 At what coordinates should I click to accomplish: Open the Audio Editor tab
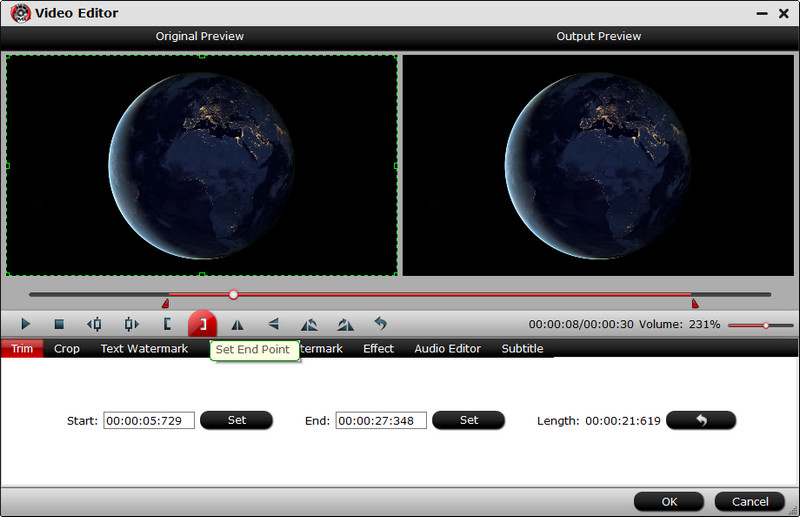(447, 349)
